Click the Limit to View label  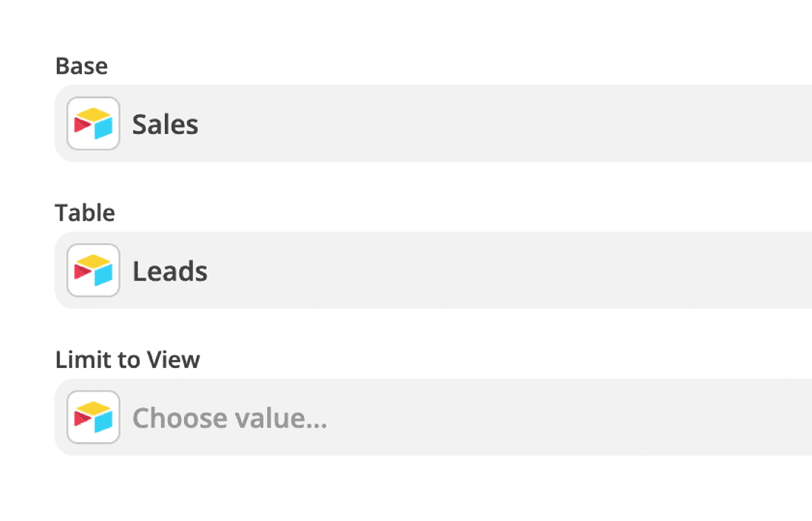(127, 360)
